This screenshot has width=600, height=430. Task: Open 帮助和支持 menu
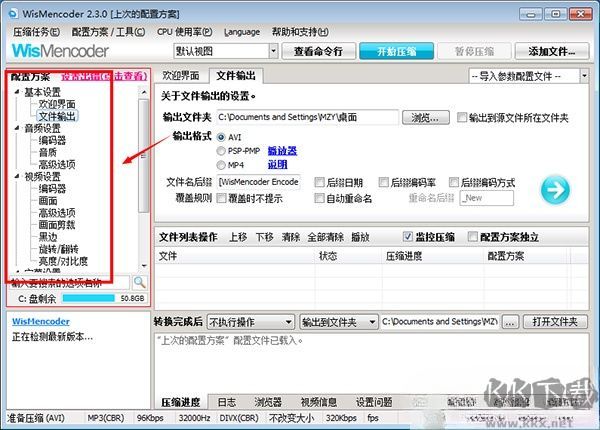[x=300, y=32]
